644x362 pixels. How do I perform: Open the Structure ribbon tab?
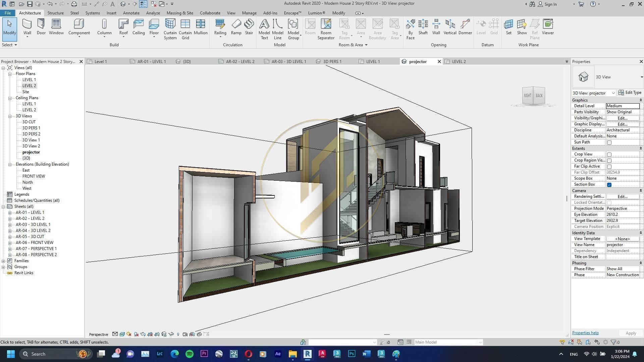[55, 13]
